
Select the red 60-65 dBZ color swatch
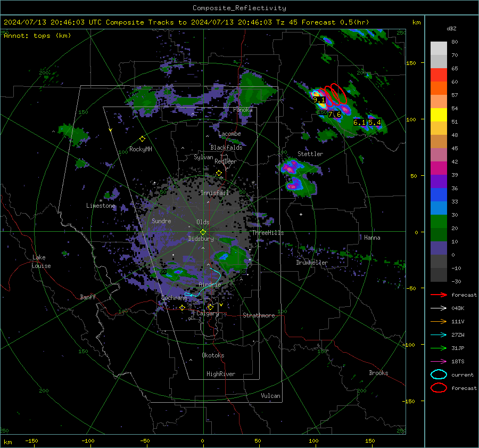pos(439,75)
